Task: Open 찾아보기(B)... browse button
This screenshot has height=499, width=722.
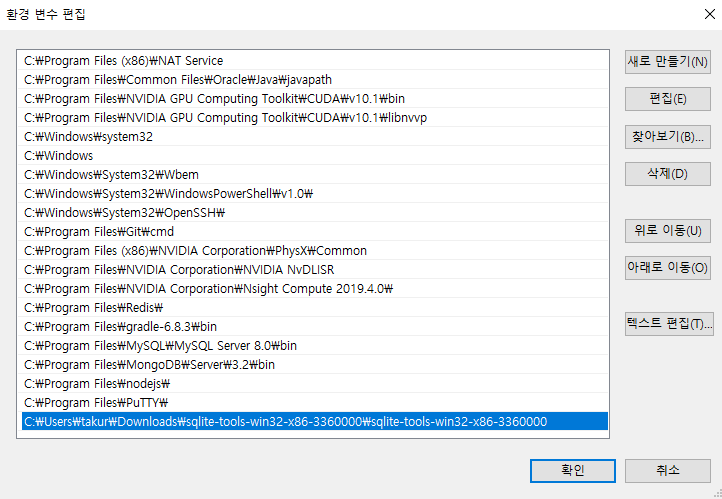Action: coord(667,137)
